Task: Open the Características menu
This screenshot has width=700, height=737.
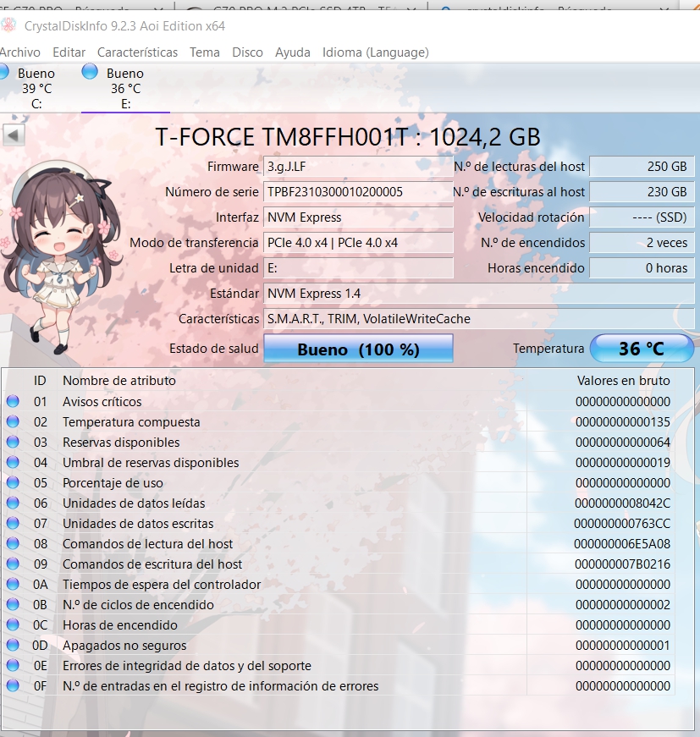Action: click(x=137, y=52)
